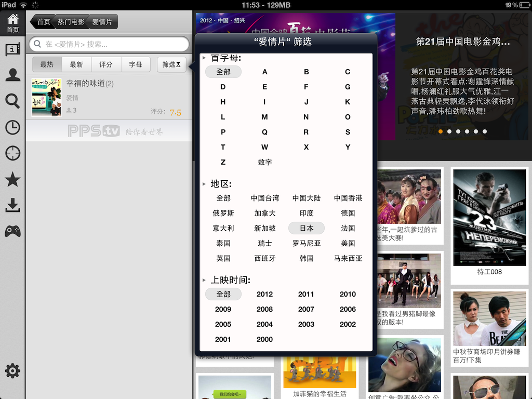This screenshot has height=399, width=532.
Task: Switch to the 最新 sort tab
Action: click(x=76, y=64)
